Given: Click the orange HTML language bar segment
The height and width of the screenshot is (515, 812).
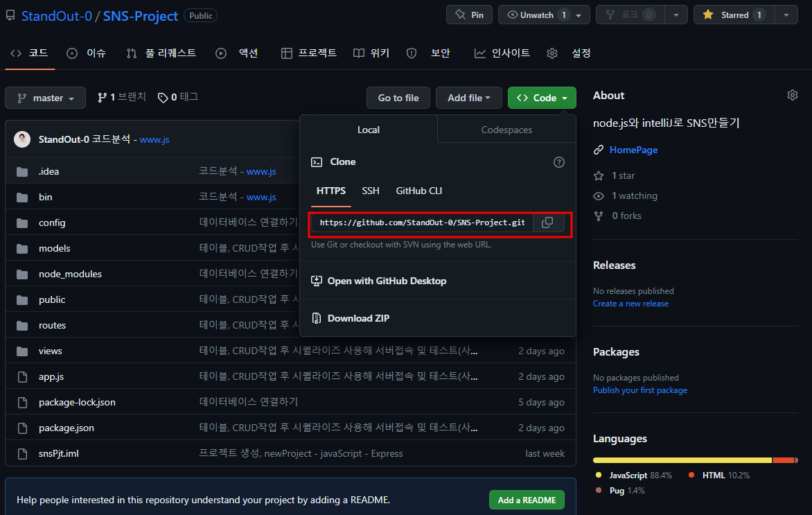Looking at the screenshot, I should [784, 460].
